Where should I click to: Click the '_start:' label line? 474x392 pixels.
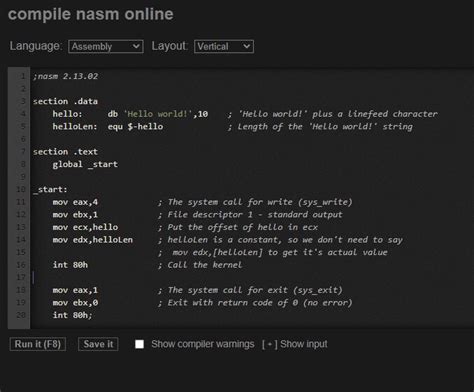[x=50, y=190]
